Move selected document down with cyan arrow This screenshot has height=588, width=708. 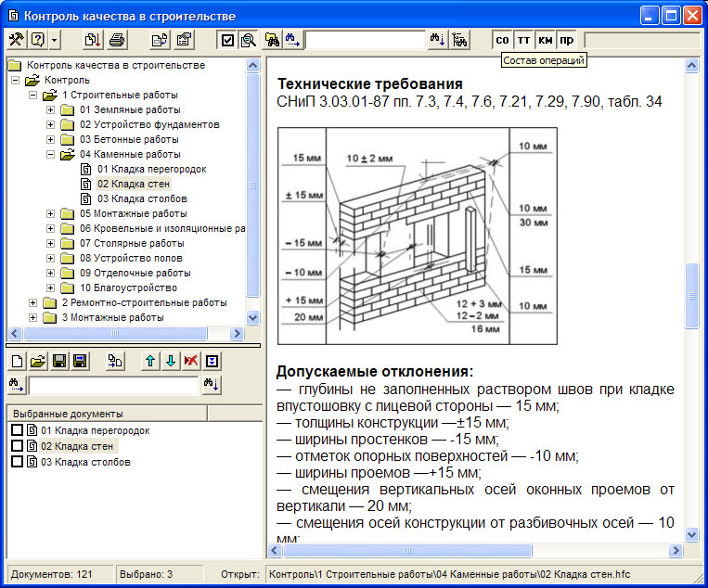pyautogui.click(x=171, y=361)
